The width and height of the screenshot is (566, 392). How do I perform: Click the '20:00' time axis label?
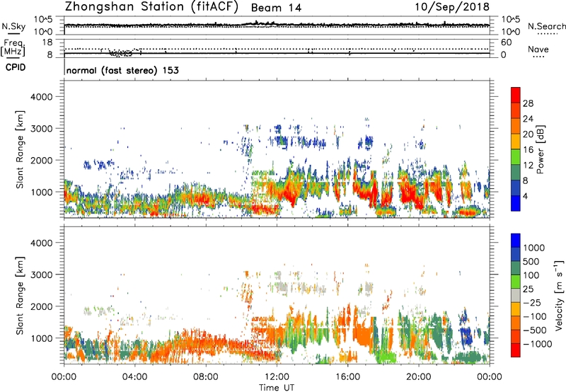[x=419, y=377]
